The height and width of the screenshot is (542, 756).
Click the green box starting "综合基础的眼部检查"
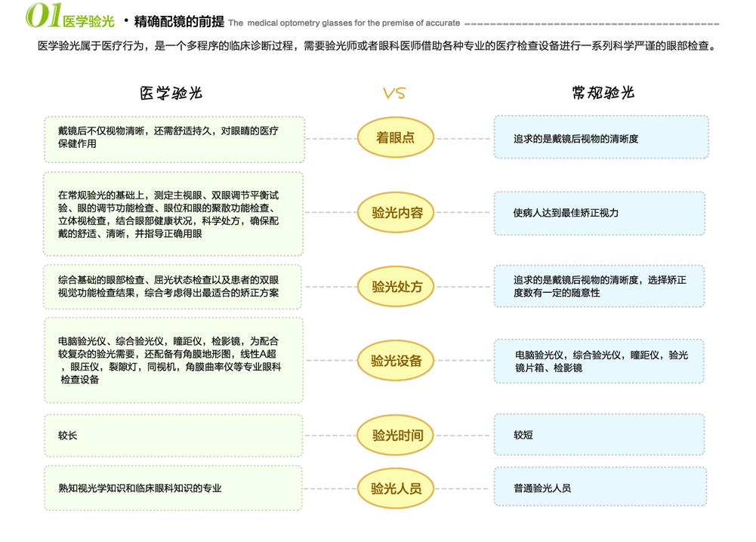tap(174, 286)
